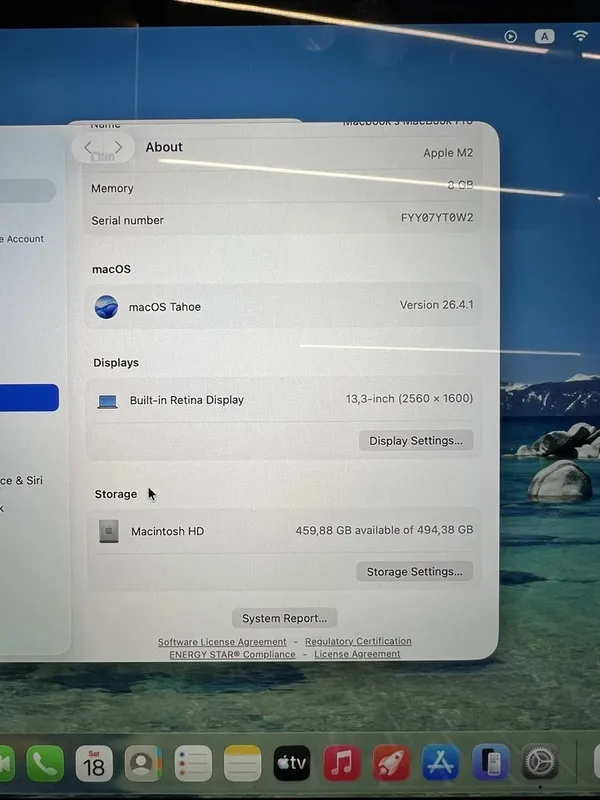
Task: Open the Notes app in Dock
Action: point(242,764)
